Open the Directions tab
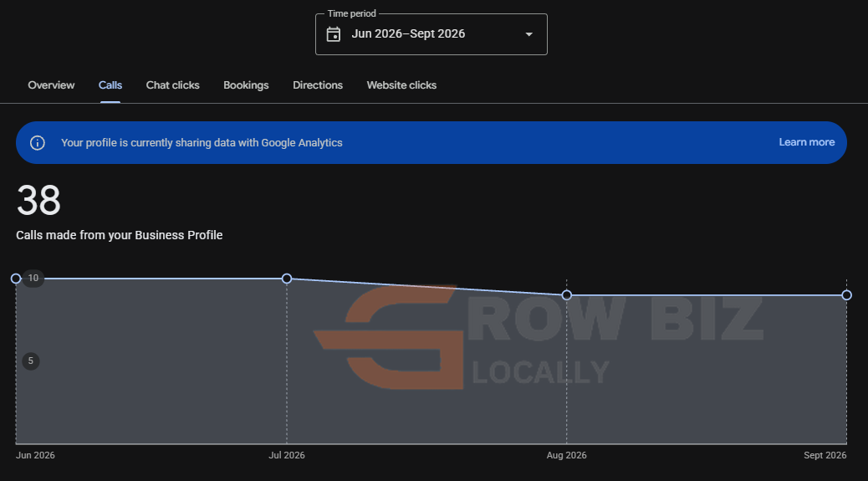Screen dimensions: 868x481 point(318,85)
